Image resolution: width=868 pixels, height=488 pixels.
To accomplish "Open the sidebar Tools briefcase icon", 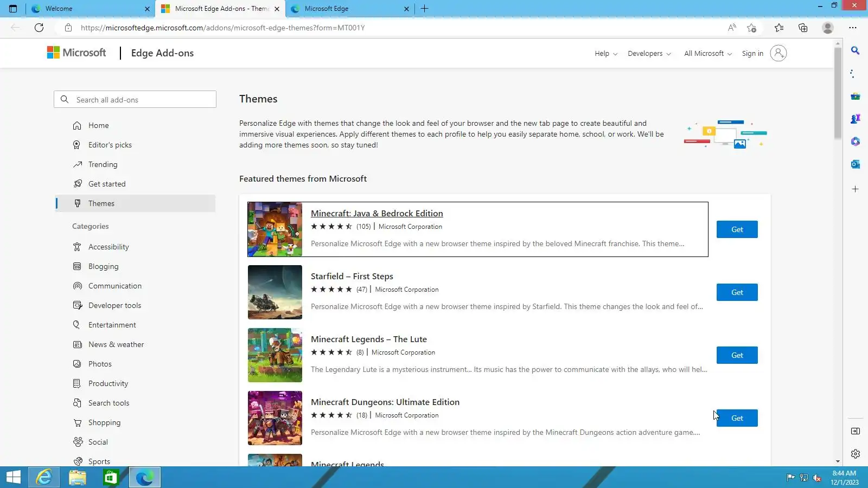I will [x=856, y=96].
